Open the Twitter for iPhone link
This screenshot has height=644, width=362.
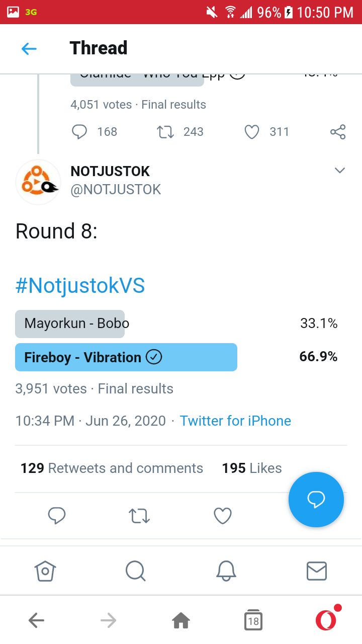235,421
